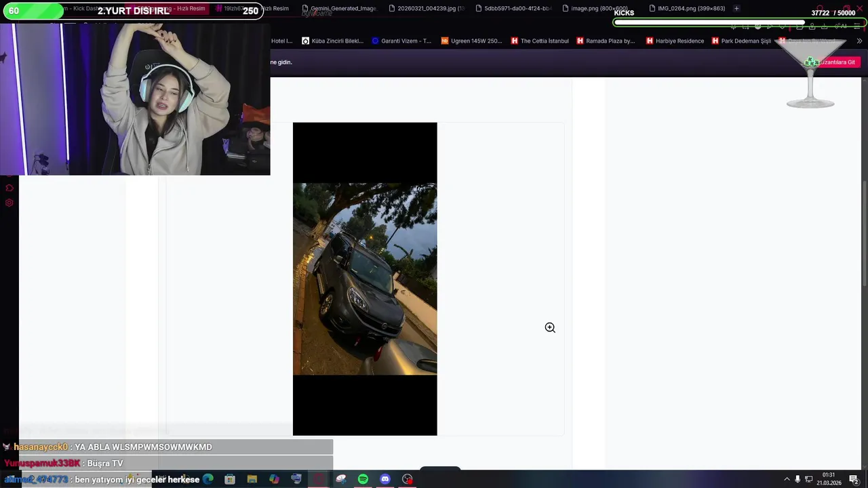This screenshot has width=868, height=488.
Task: Launch Microsoft Edge from the taskbar
Action: pos(208,479)
